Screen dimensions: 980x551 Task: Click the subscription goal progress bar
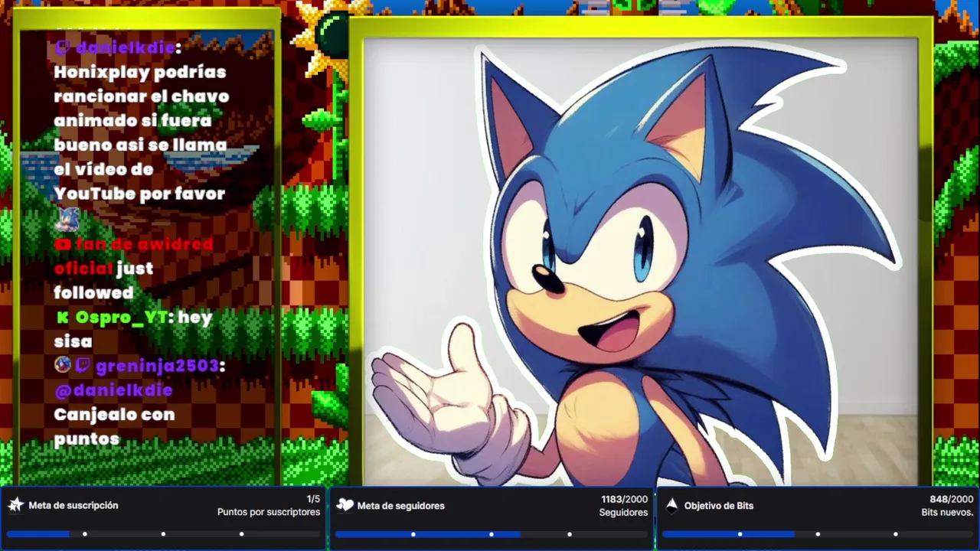pos(163,533)
